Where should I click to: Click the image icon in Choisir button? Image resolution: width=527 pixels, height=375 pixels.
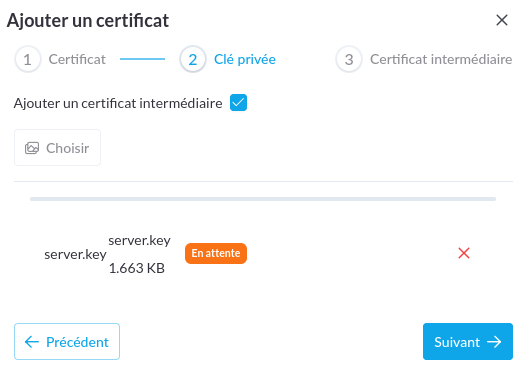(x=32, y=148)
